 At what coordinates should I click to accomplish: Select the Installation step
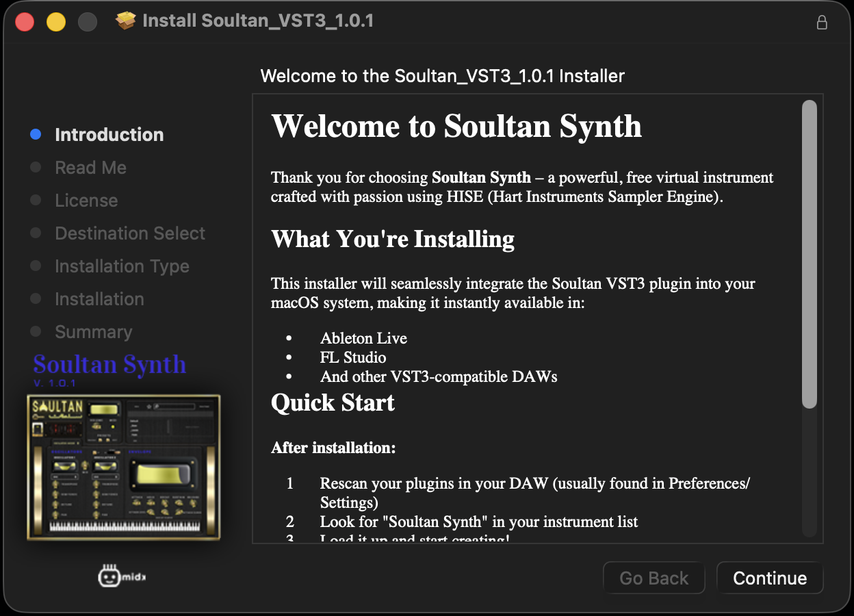tap(99, 299)
